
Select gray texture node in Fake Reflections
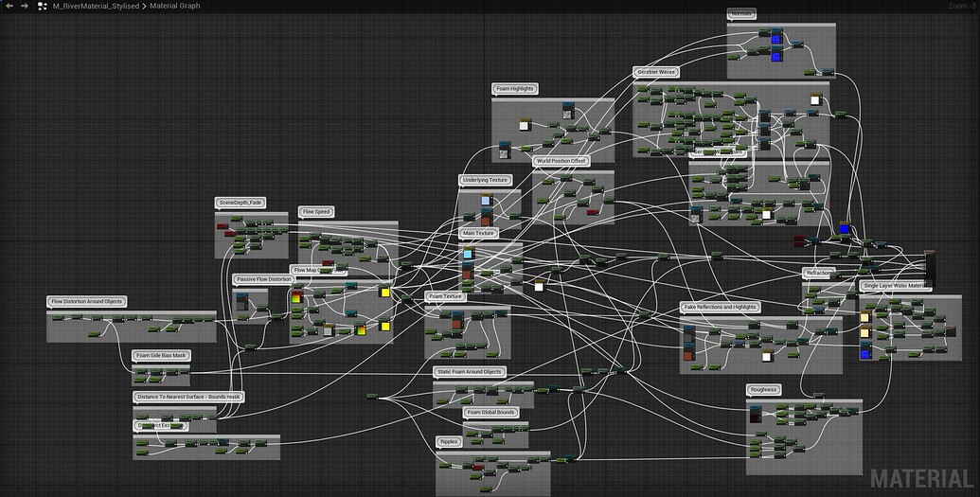pyautogui.click(x=688, y=334)
